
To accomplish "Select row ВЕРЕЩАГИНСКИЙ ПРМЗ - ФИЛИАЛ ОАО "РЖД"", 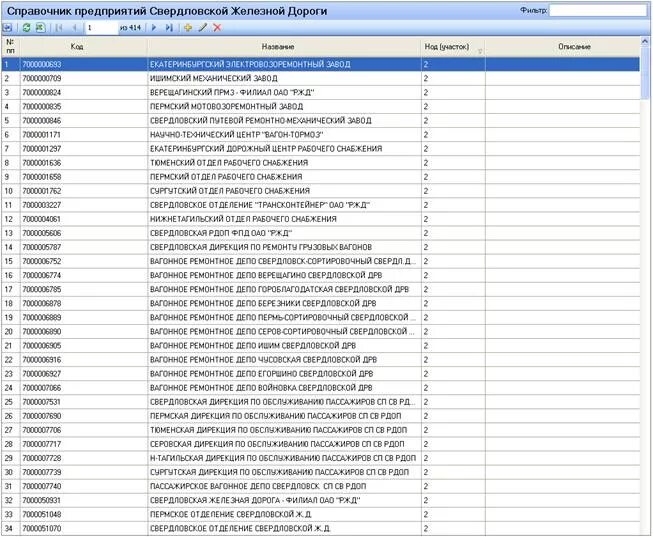I will coord(321,92).
